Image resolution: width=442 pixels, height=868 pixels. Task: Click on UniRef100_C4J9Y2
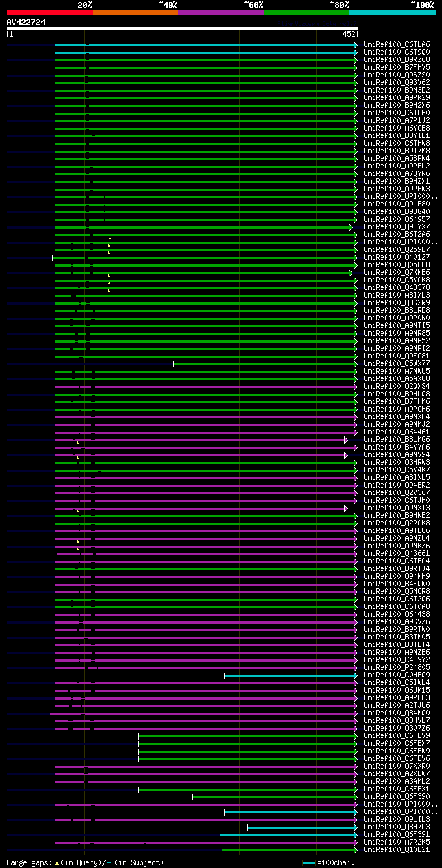396,659
